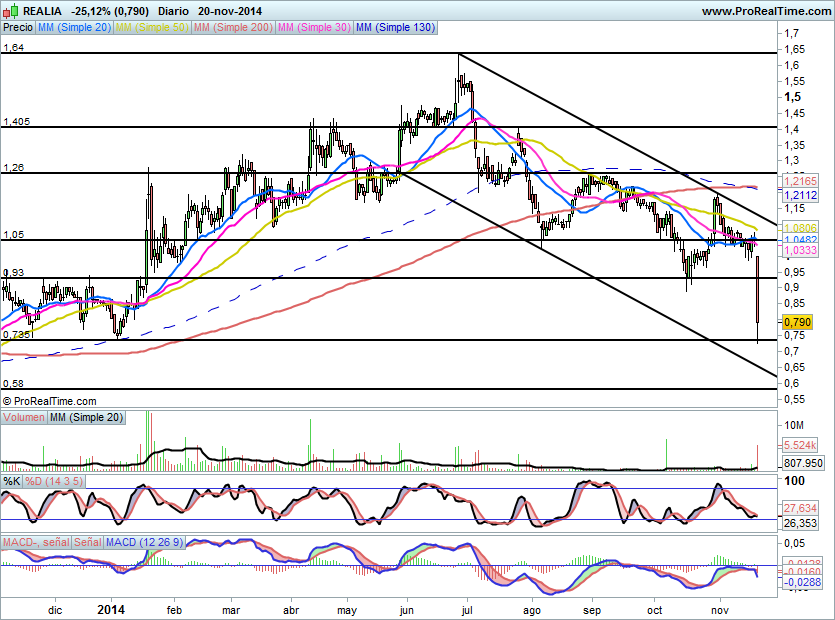This screenshot has height=620, width=835.
Task: Open the www.ProRealTime.com link
Action: coord(766,10)
